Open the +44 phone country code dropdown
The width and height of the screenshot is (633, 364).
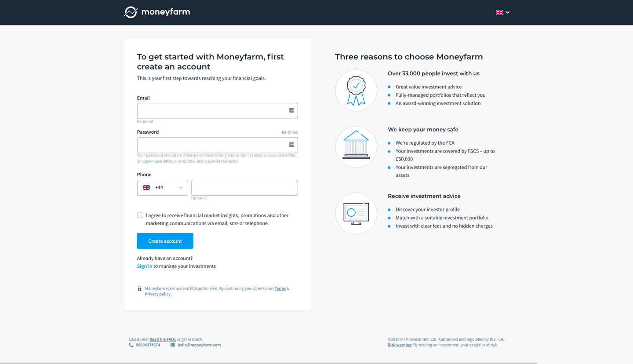(162, 188)
